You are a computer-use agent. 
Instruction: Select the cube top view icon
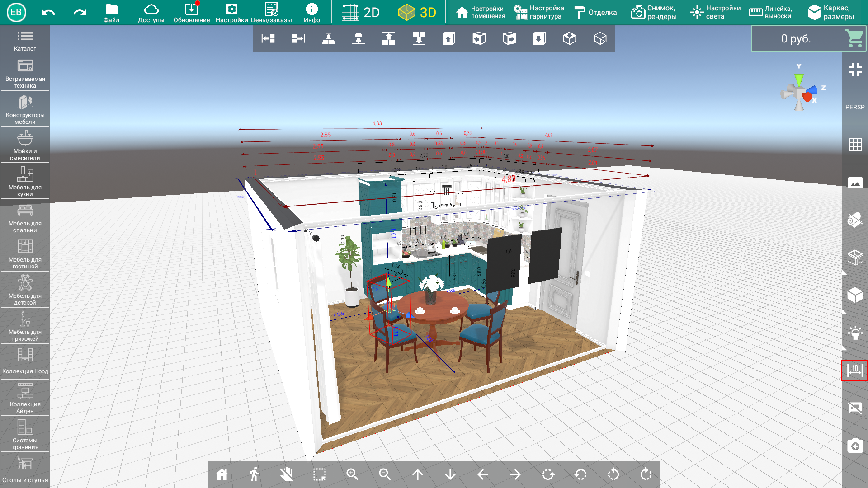point(449,38)
